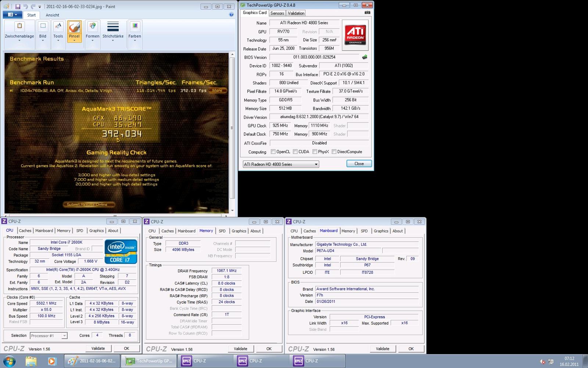Select the Graphics Card tab in GPU-Z
Image resolution: width=588 pixels, height=368 pixels.
pos(255,13)
